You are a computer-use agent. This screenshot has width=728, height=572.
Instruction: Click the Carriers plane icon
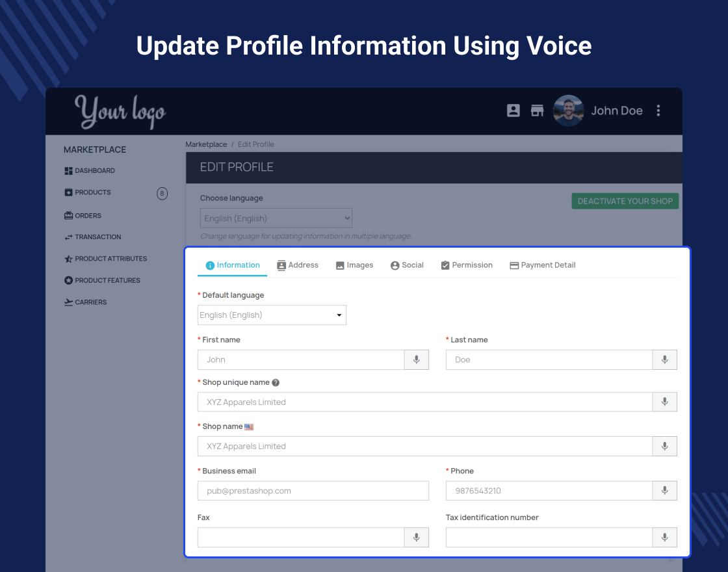tap(68, 302)
